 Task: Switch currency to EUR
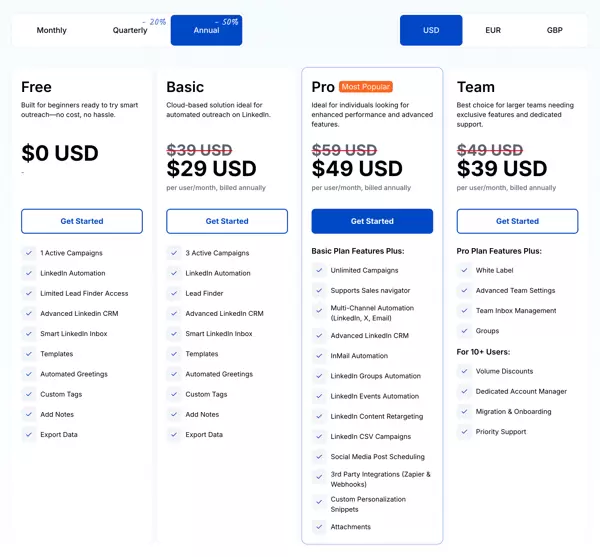[x=493, y=30]
